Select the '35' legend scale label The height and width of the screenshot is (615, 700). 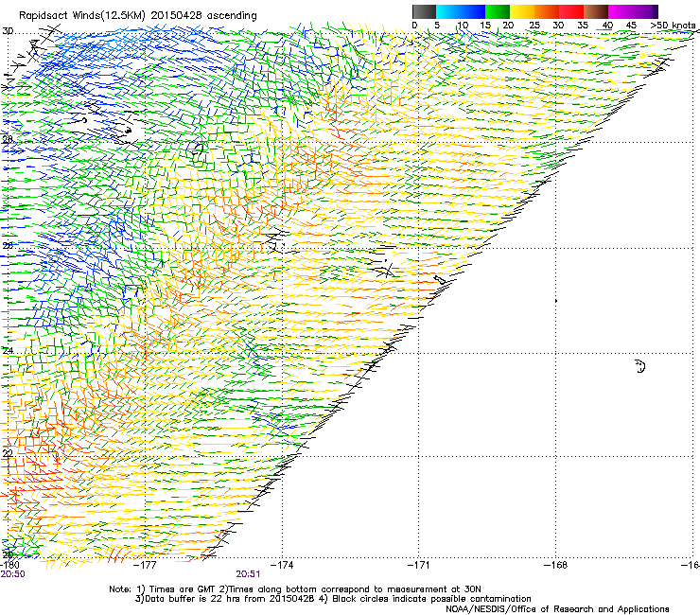pyautogui.click(x=583, y=26)
